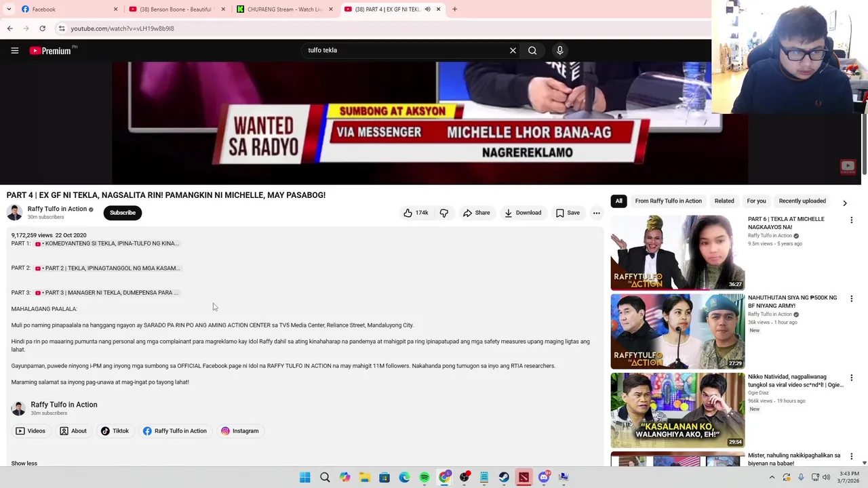Open File Explorer from taskbar

click(x=364, y=477)
